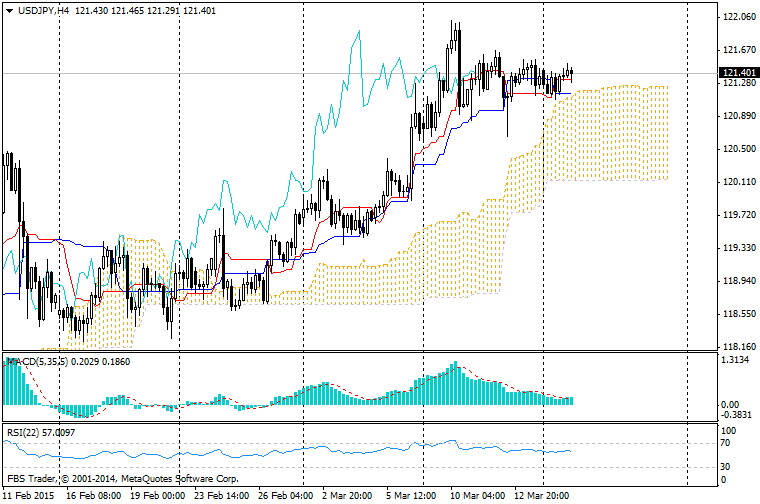Open the chart dropdown arrow beside USDJPY,H4
Screen dimensions: 760x504
tap(9, 11)
